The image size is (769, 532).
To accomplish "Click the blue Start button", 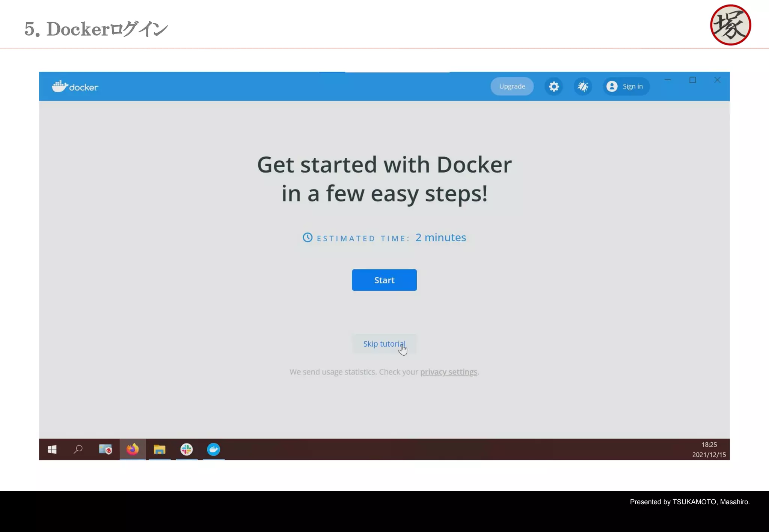I will click(x=384, y=280).
